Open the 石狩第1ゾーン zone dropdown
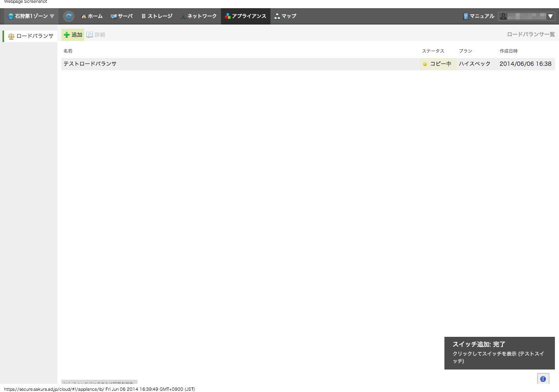Image resolution: width=559 pixels, height=392 pixels. (31, 16)
